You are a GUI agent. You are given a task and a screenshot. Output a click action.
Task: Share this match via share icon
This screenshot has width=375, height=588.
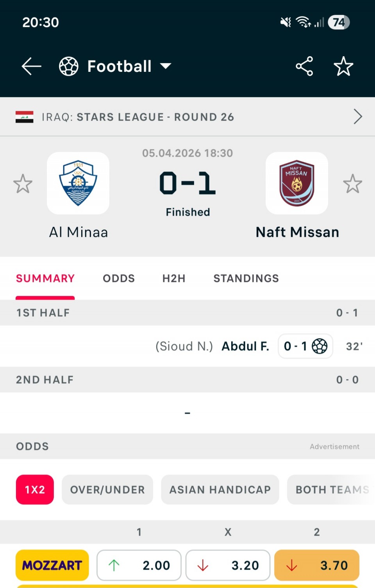(x=304, y=66)
